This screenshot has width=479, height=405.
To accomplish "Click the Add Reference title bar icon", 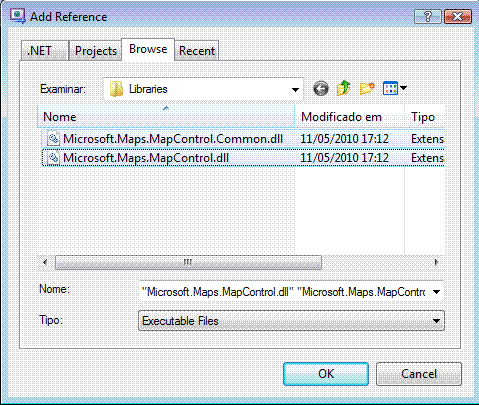I will click(17, 16).
